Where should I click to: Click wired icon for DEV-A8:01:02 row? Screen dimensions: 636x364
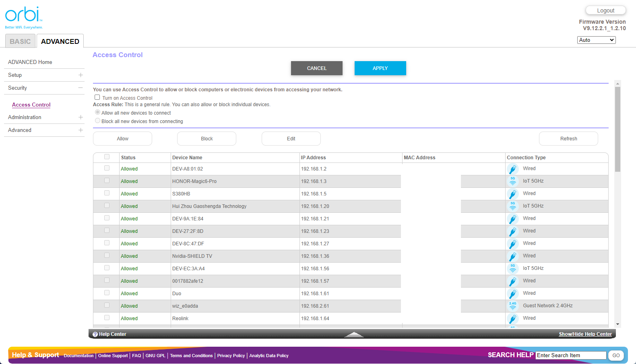pyautogui.click(x=512, y=169)
